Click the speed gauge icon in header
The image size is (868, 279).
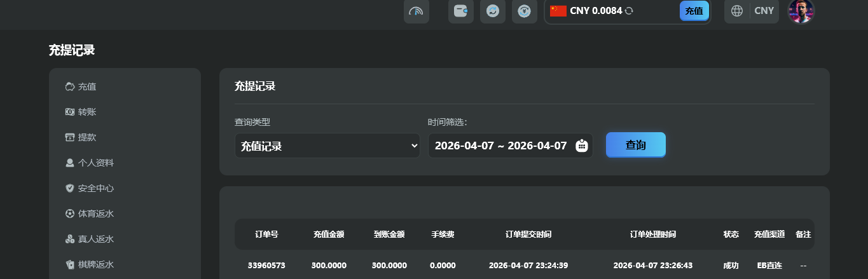pos(416,11)
